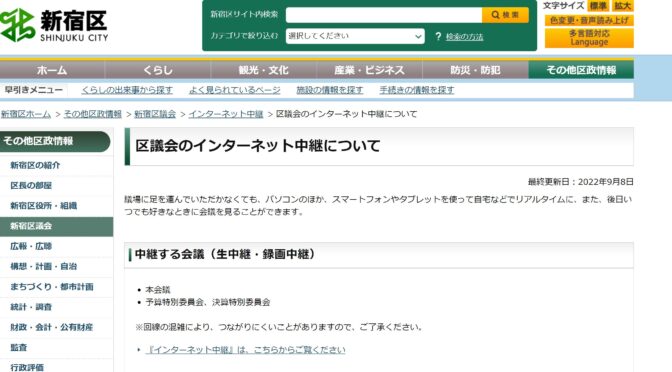Open the multilingual Language button
This screenshot has height=372, width=672.
pyautogui.click(x=589, y=38)
